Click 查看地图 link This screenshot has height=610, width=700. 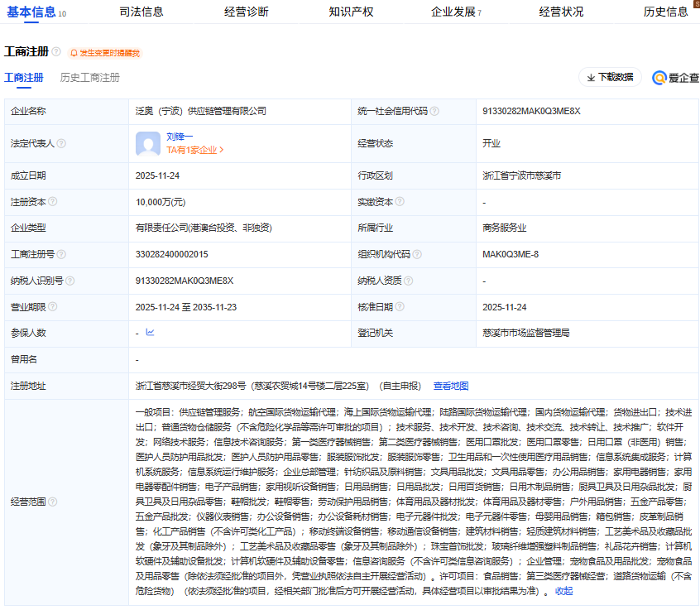coord(451,386)
